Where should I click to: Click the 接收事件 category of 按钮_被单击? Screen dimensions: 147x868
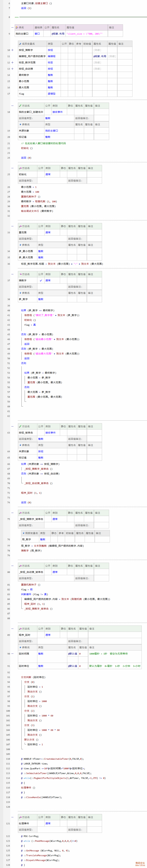(51, 433)
